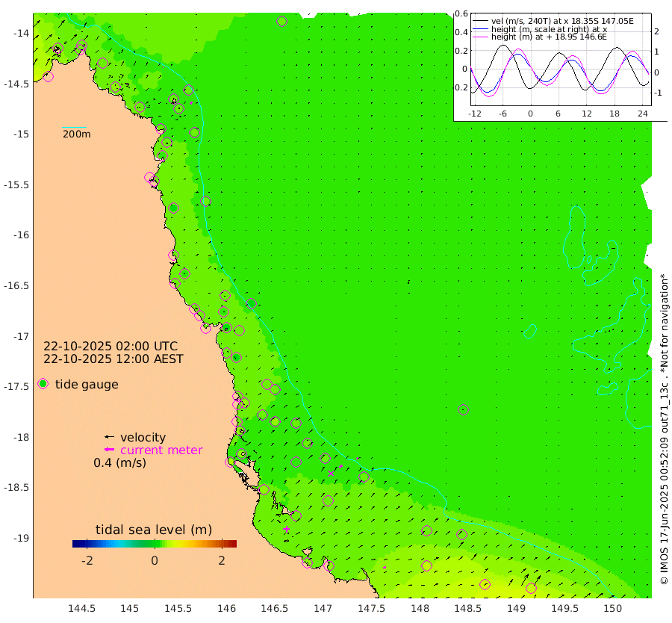This screenshot has height=623, width=672.
Task: Click the '0.6' velocity tick on inset plot
Action: (x=461, y=13)
